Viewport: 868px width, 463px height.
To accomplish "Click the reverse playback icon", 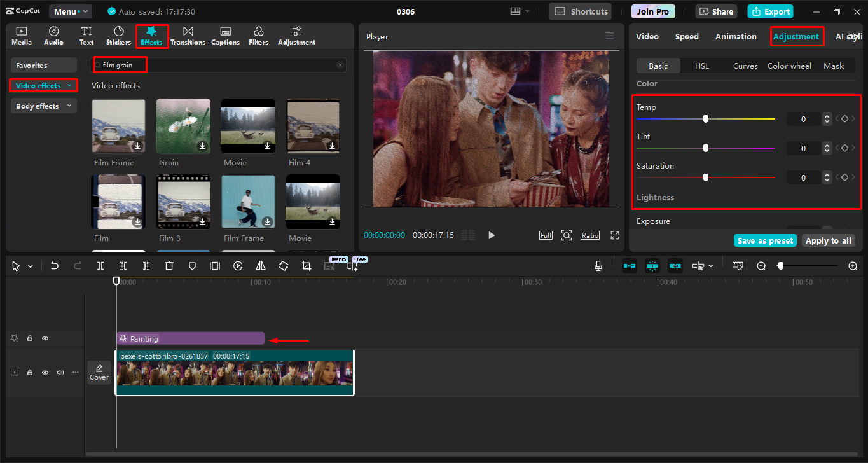I will 238,266.
